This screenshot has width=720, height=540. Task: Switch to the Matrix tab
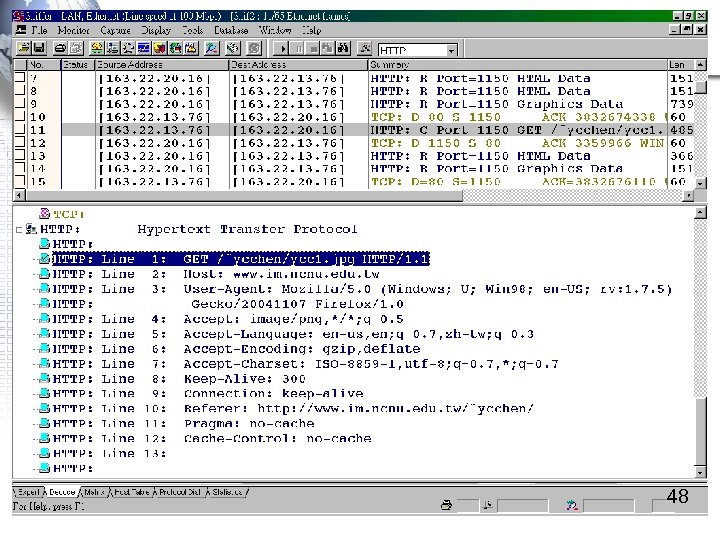95,492
